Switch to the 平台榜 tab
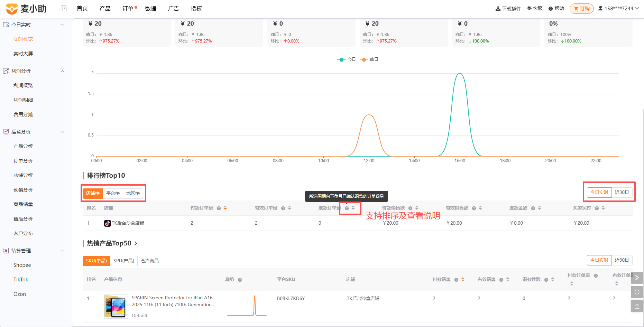 pos(113,193)
